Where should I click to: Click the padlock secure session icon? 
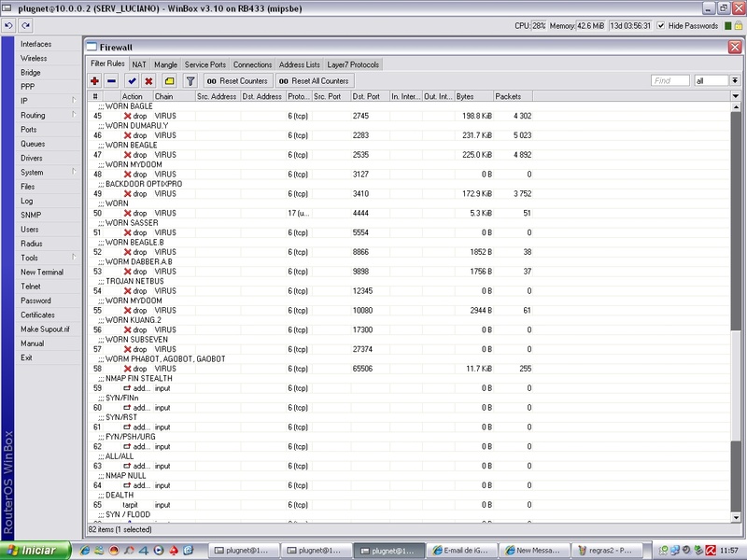pyautogui.click(x=740, y=25)
